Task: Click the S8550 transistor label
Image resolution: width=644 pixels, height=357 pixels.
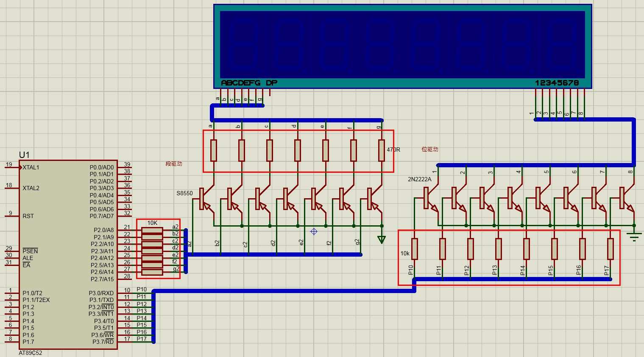Action: click(184, 193)
